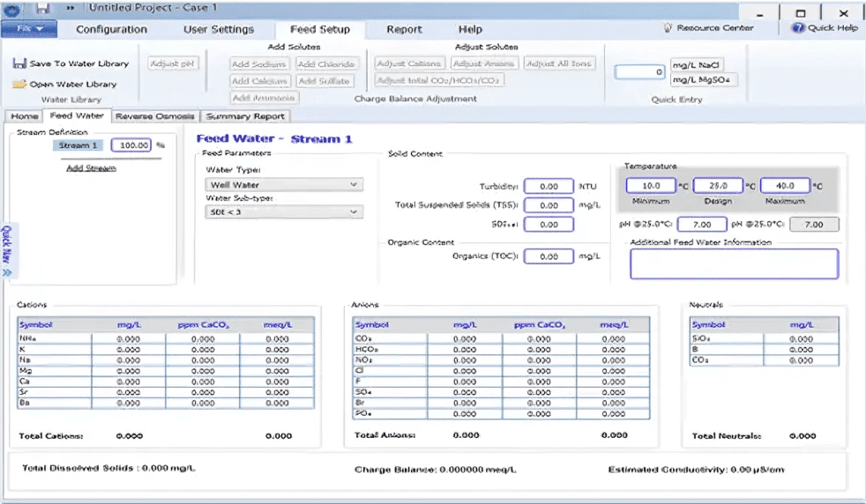866x504 pixels.
Task: Click the Add Ammonia button
Action: click(264, 98)
